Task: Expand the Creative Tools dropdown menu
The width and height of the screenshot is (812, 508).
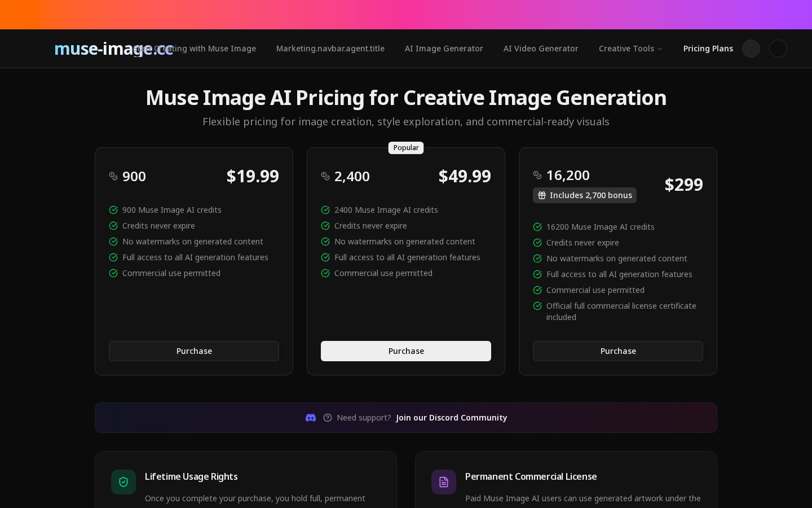Action: tap(630, 49)
